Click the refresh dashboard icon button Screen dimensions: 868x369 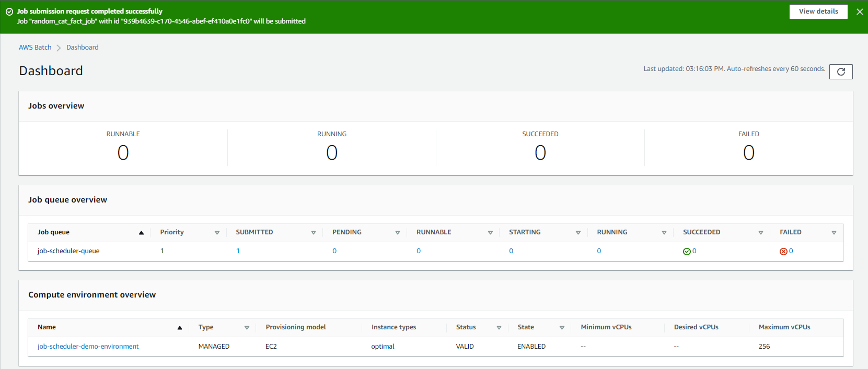tap(841, 72)
